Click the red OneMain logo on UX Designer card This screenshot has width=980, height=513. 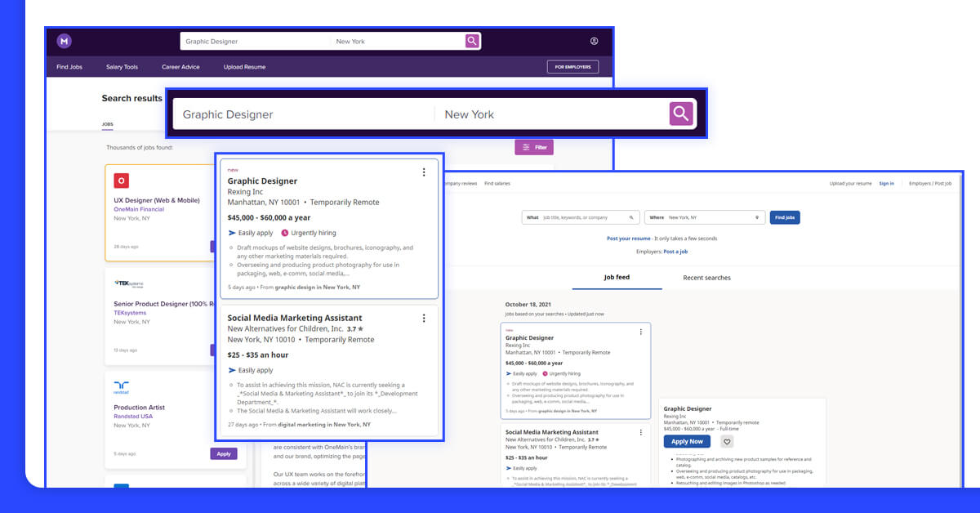coord(122,181)
